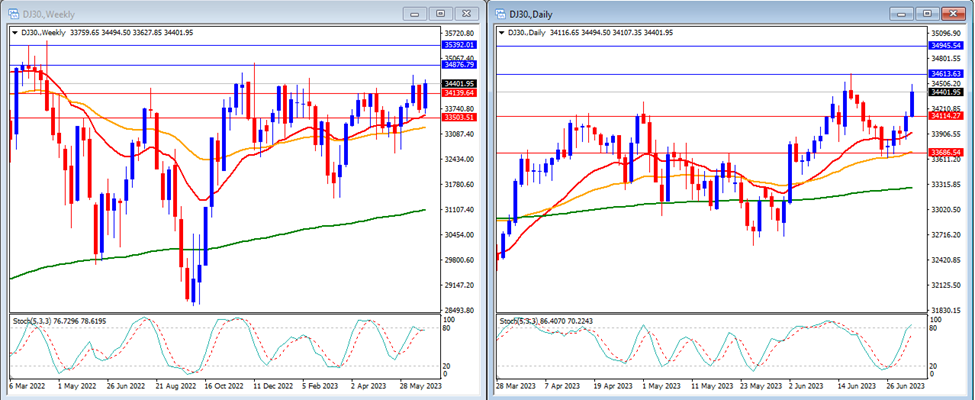
Task: Click the blue 34876.79 price label on Weekly
Action: click(459, 64)
